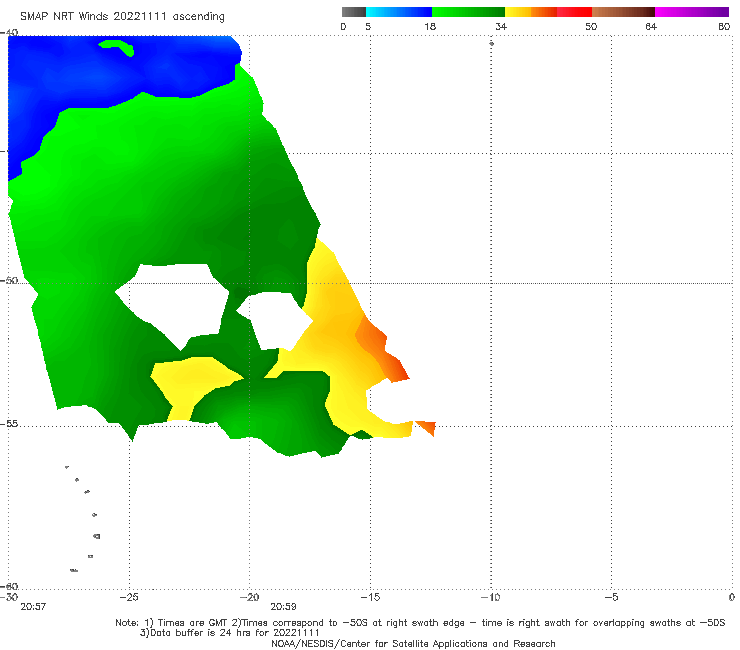The image size is (740, 650).
Task: Click the small green patch inside the blue region
Action: [117, 47]
